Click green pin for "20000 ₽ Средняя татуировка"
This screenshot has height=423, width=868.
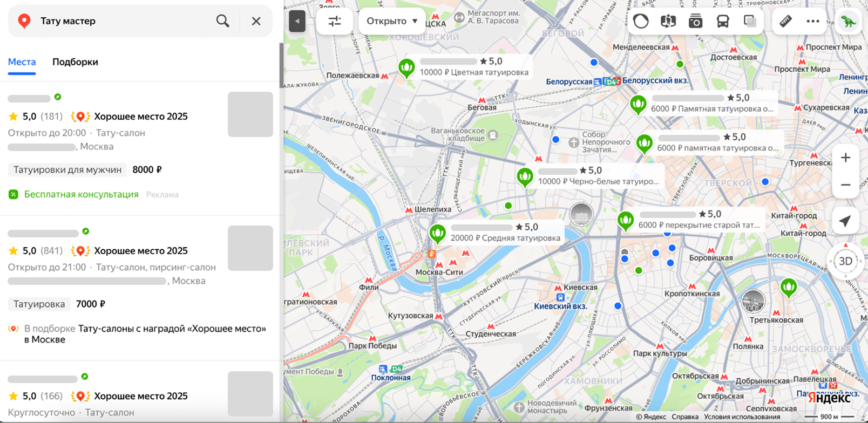click(x=437, y=234)
